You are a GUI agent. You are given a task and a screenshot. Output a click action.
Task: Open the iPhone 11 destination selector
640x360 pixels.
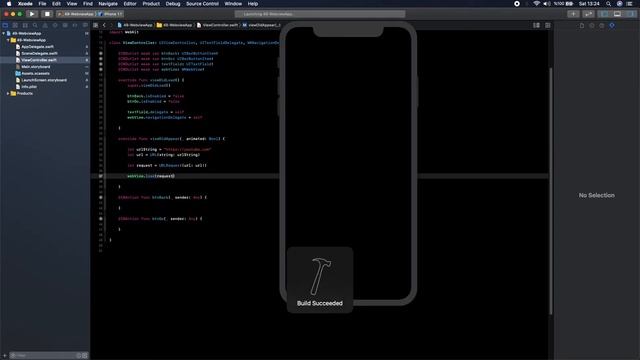click(x=110, y=14)
